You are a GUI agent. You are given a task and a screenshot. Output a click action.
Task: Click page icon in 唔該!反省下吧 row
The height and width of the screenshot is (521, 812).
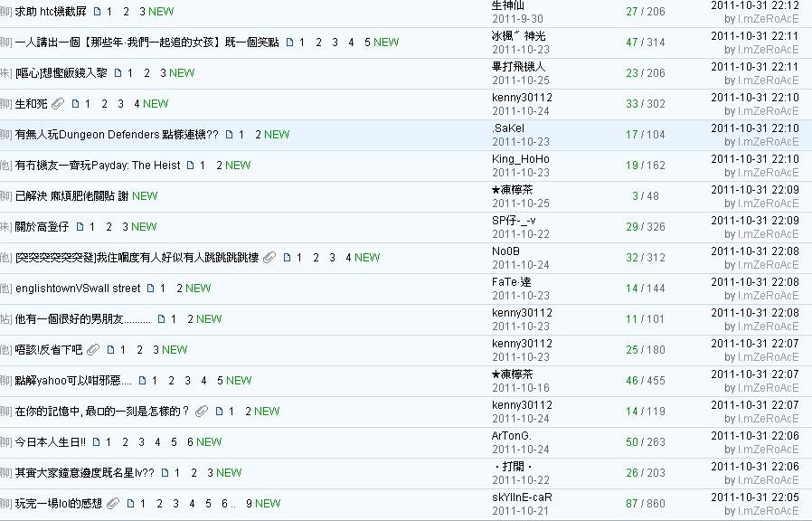click(111, 349)
